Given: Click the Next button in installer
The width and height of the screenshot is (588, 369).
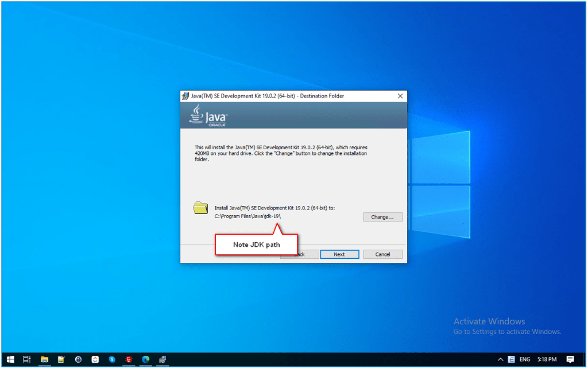Looking at the screenshot, I should click(x=339, y=254).
